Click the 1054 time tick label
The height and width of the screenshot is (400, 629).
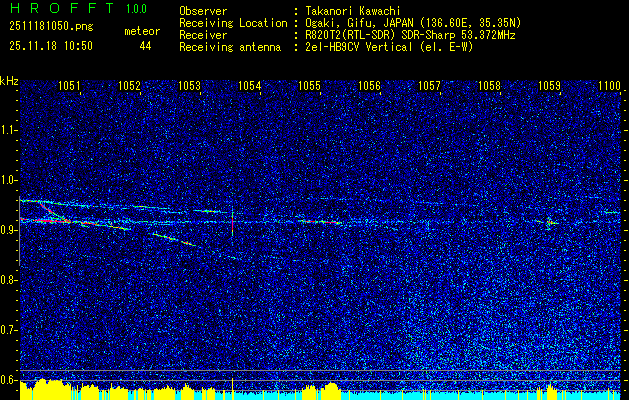250,85
